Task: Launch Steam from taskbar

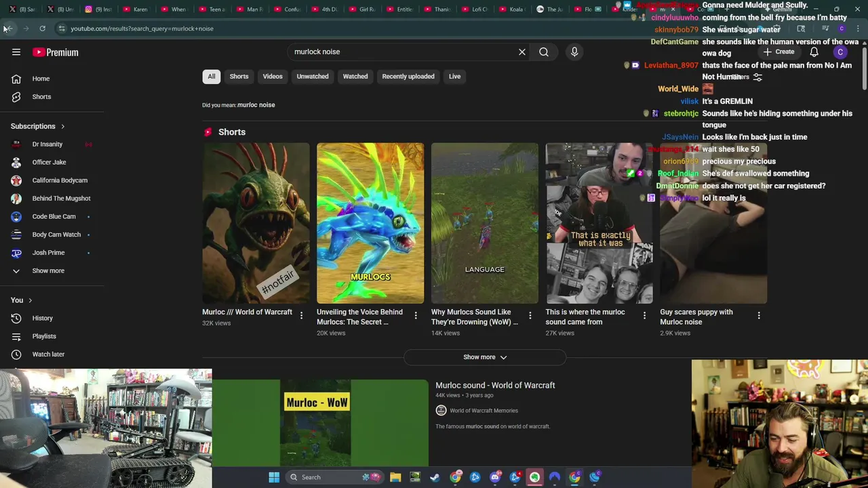Action: click(435, 477)
